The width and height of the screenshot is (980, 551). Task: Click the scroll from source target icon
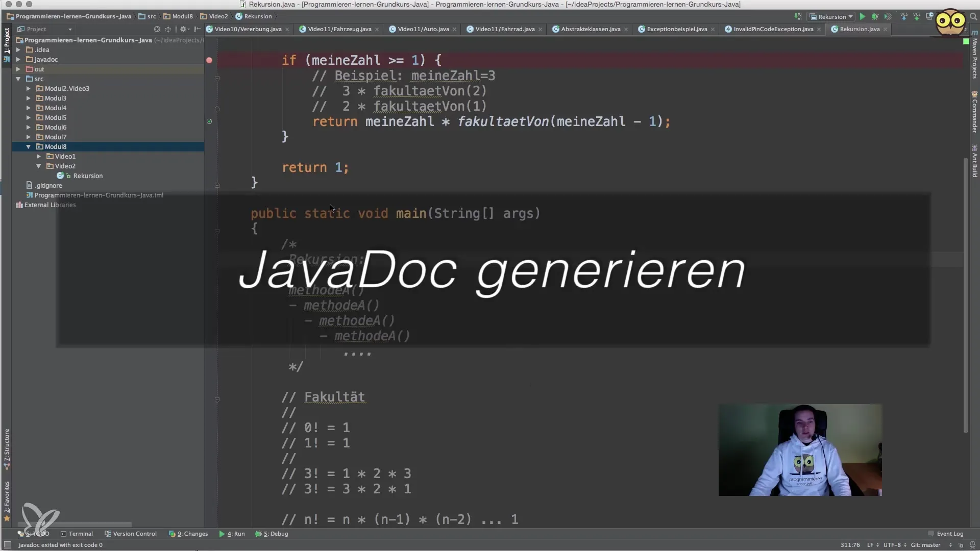[x=157, y=29]
